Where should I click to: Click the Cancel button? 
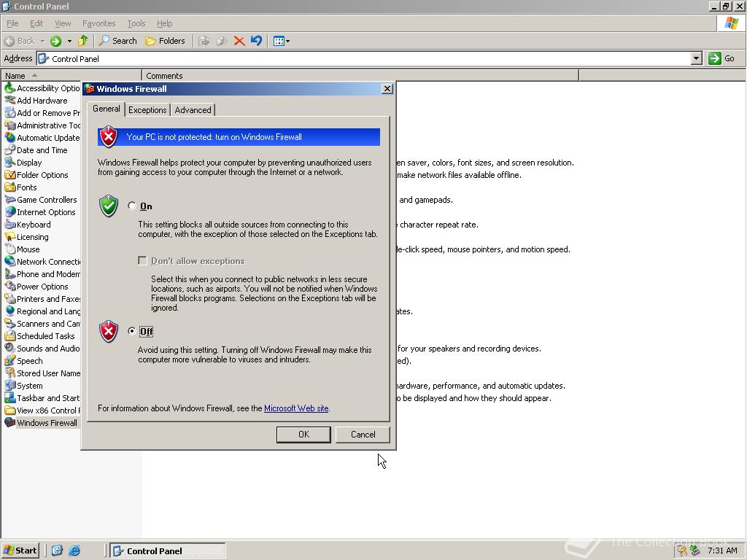coord(363,435)
